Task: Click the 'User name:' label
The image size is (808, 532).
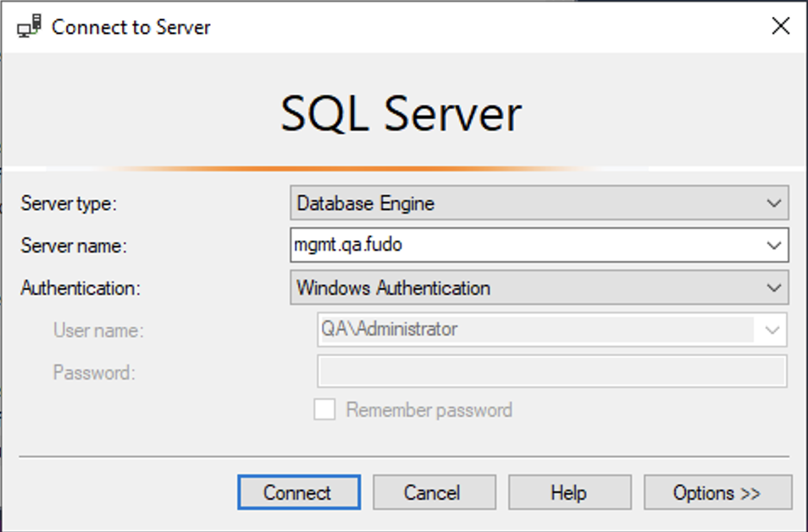Action: 98,330
